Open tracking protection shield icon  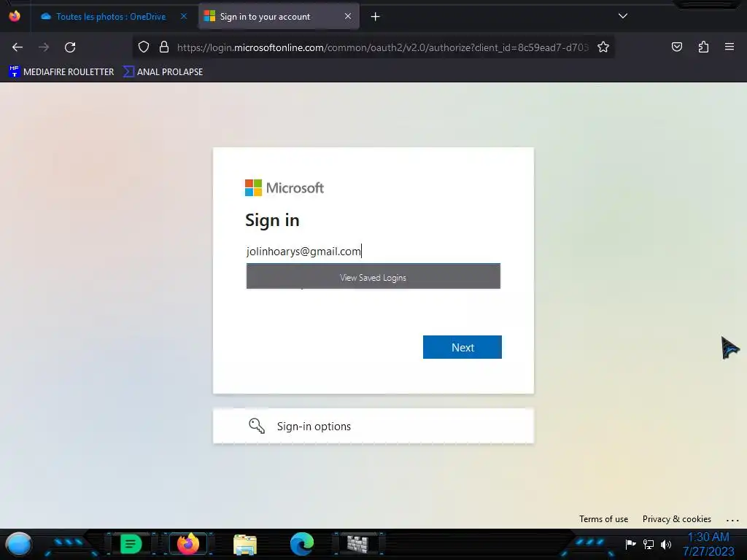click(x=144, y=47)
